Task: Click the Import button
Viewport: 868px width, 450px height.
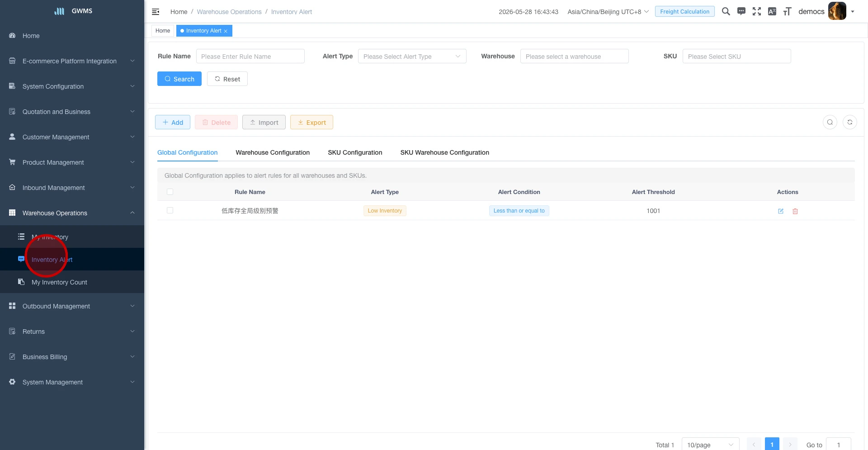Action: click(264, 122)
